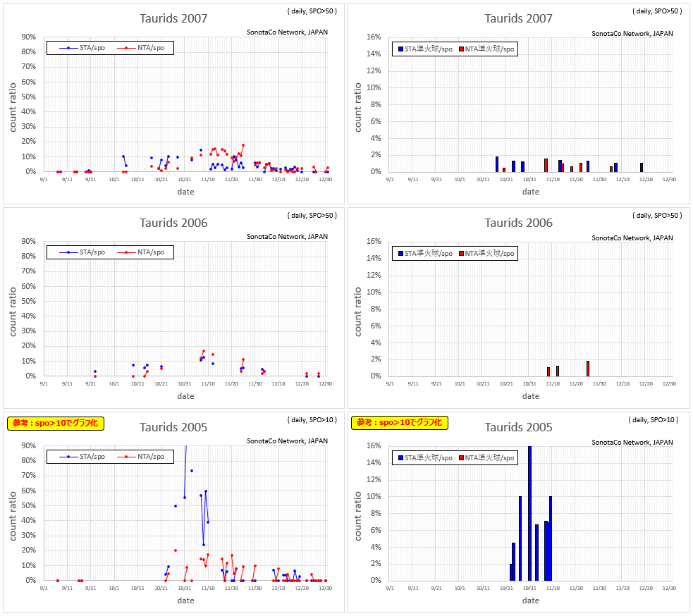This screenshot has height=616, width=693.
Task: Click the "date" axis label under the 2005 bar chart
Action: pos(531,600)
